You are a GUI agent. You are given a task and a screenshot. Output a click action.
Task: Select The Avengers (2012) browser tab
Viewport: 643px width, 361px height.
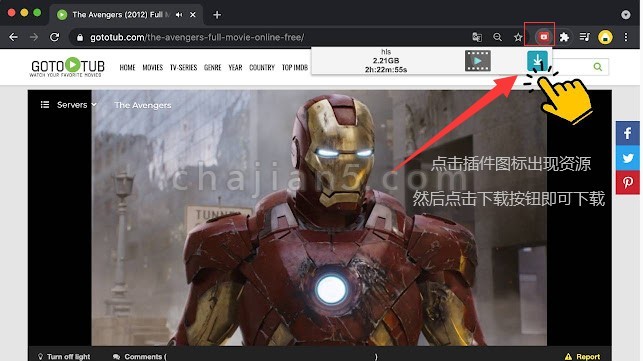click(126, 15)
